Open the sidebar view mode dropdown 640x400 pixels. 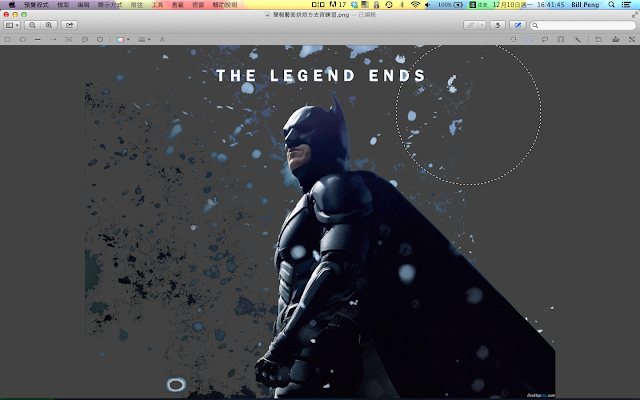click(x=12, y=25)
